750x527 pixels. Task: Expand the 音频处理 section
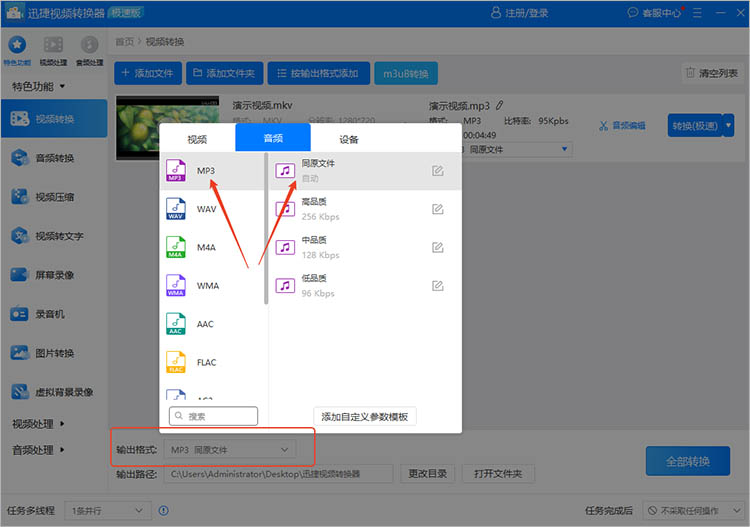38,450
